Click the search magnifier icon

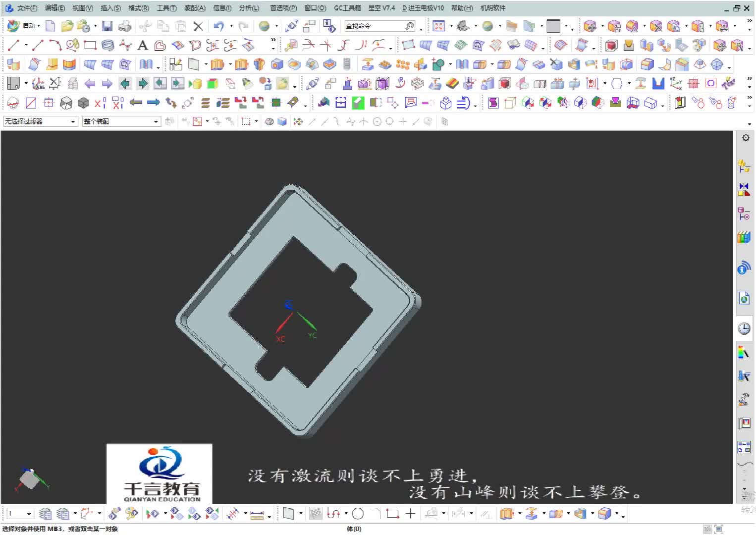click(410, 26)
